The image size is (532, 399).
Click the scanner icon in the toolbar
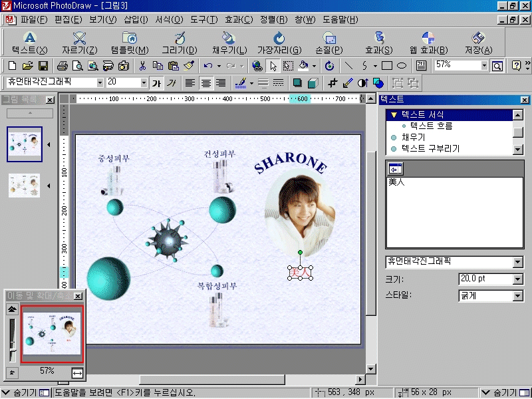(108, 65)
